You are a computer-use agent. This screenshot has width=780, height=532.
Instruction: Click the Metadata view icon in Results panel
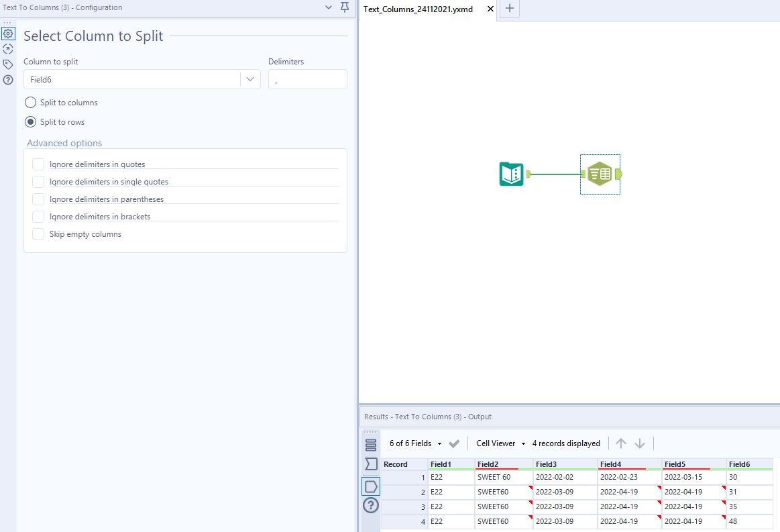tap(371, 444)
